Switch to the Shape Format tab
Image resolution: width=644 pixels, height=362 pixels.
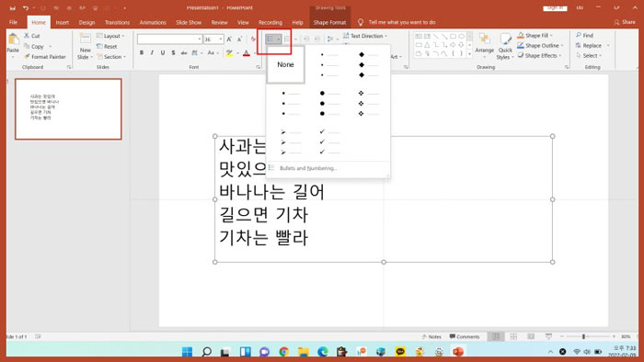point(329,23)
